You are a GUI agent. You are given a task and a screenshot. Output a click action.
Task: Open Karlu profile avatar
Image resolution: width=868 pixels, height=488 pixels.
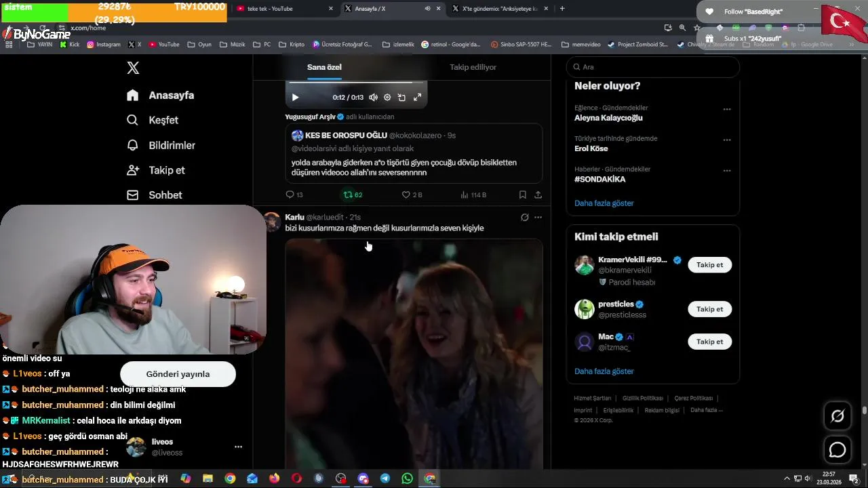point(271,222)
